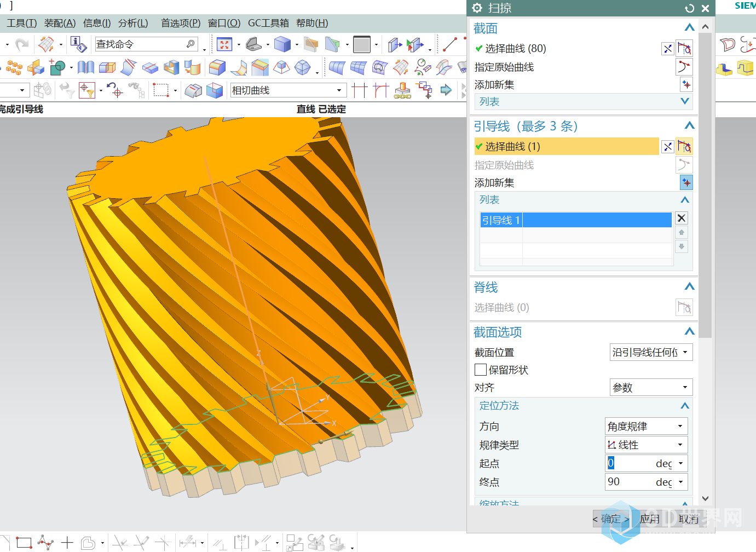Collapse the 截面选项 section
This screenshot has width=756, height=552.
pos(689,332)
